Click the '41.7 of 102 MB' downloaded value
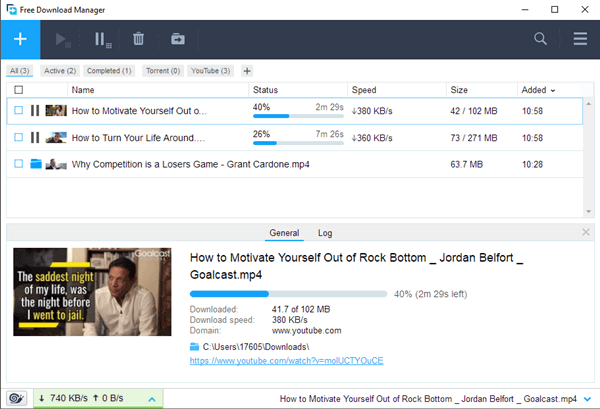 click(301, 309)
